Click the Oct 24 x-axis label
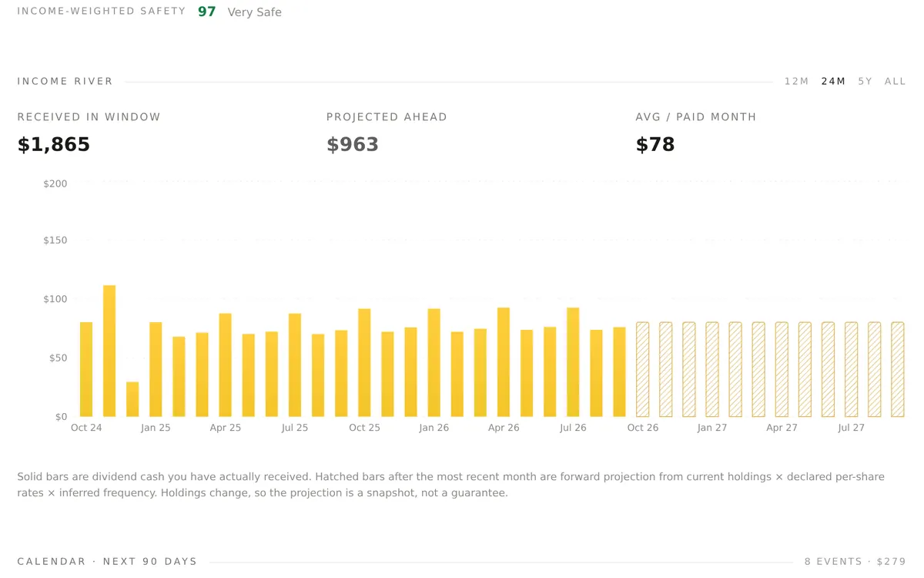Screen dimensions: 924x578 click(86, 428)
